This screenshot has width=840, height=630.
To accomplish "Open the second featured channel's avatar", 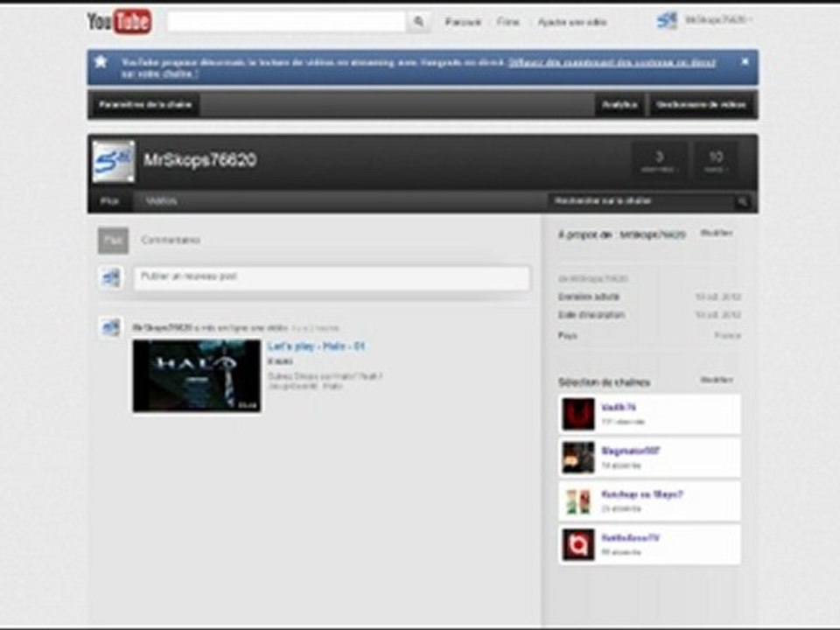I will point(578,458).
